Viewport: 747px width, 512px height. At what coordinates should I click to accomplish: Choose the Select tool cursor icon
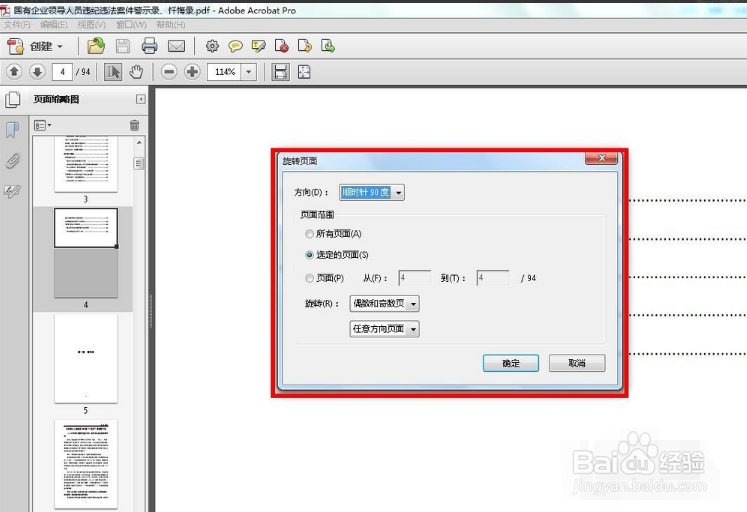point(113,72)
